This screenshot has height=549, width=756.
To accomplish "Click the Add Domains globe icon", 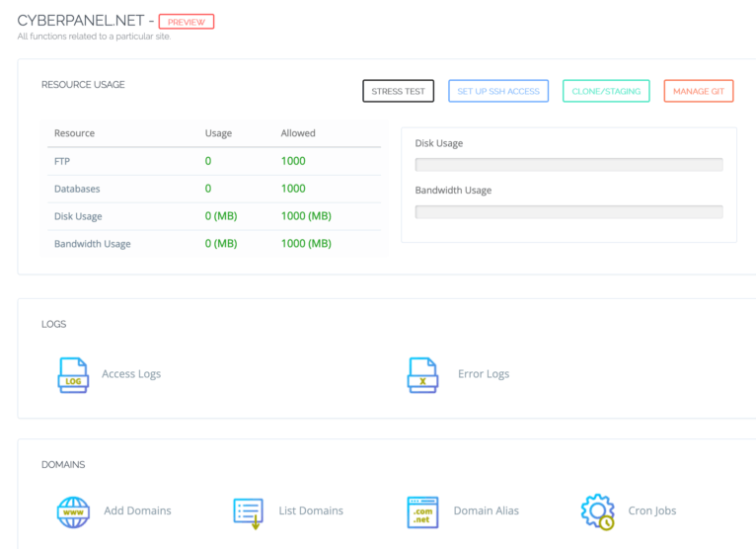I will 73,511.
